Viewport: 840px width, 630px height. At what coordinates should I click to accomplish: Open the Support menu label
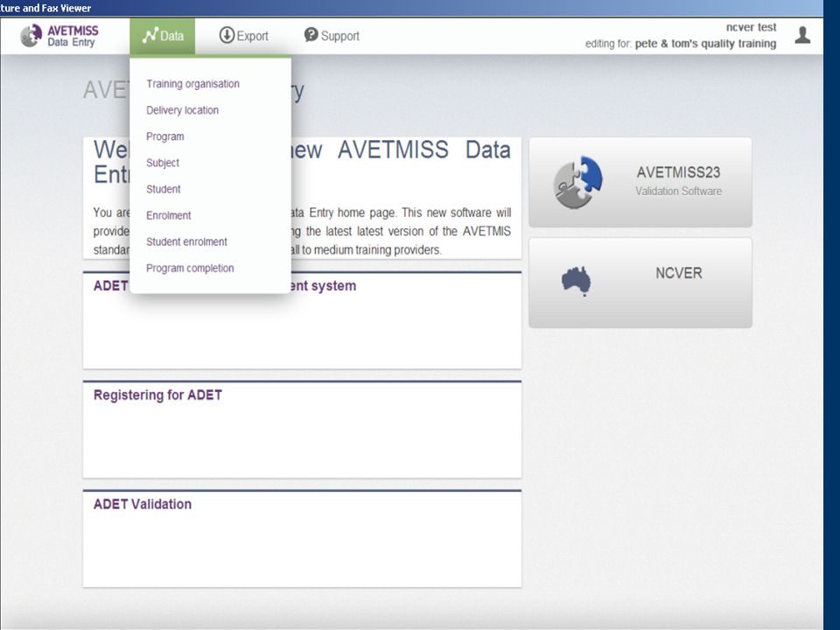tap(340, 36)
